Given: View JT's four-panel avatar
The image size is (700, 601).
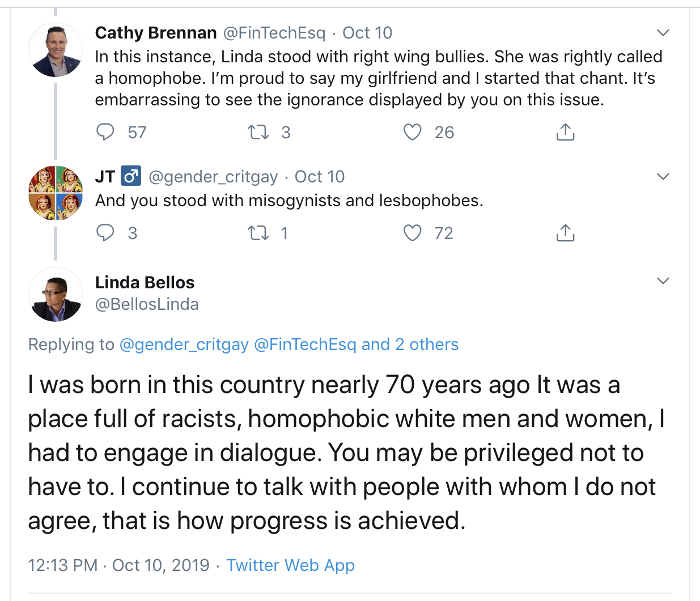Looking at the screenshot, I should pos(56,193).
